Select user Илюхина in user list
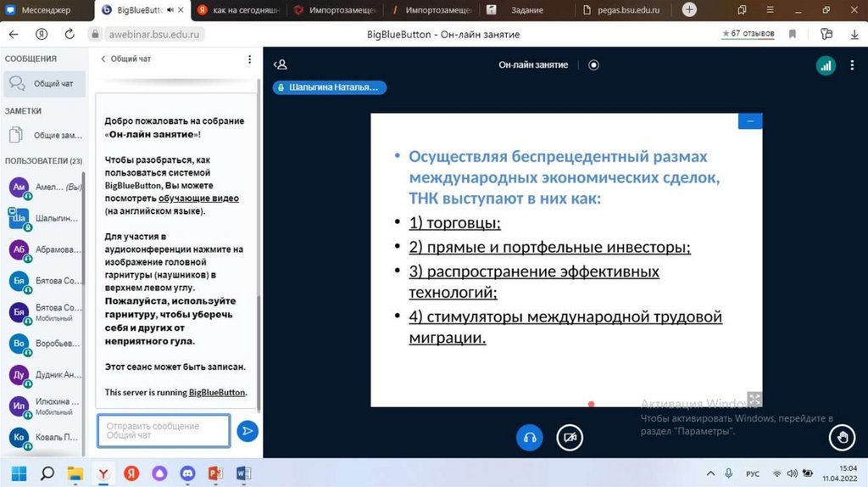Screen dimensions: 868x487 (44, 406)
